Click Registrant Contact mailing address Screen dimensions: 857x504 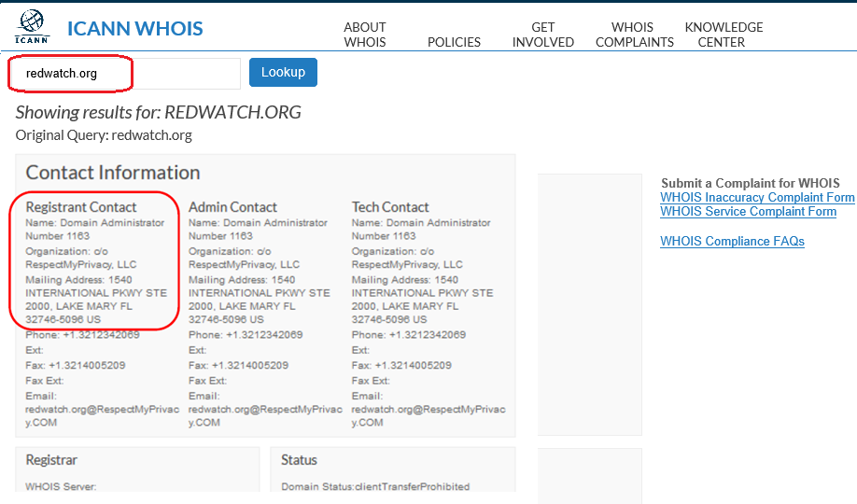tap(96, 300)
